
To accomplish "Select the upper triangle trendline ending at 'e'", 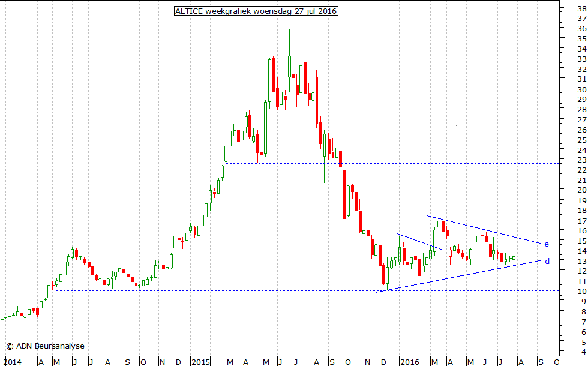I will [484, 229].
